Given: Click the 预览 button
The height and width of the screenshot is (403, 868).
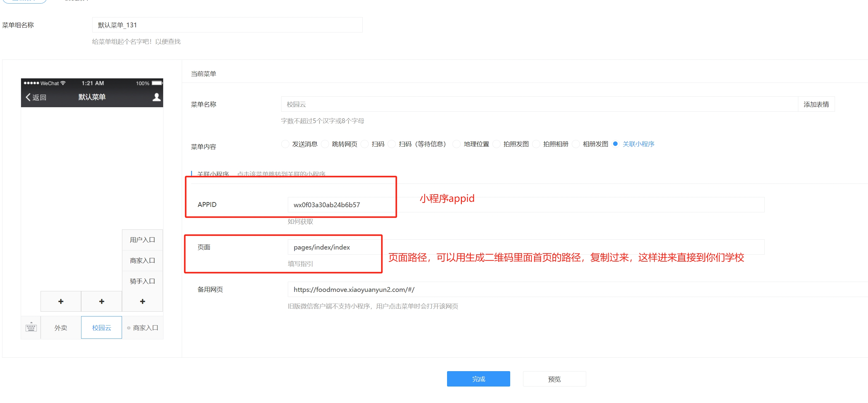Looking at the screenshot, I should click(554, 379).
